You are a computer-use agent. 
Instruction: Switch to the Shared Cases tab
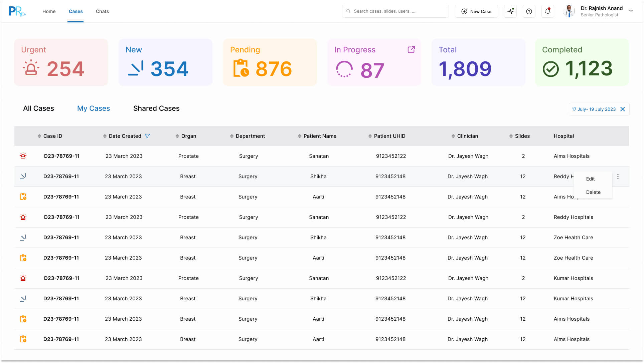tap(156, 108)
